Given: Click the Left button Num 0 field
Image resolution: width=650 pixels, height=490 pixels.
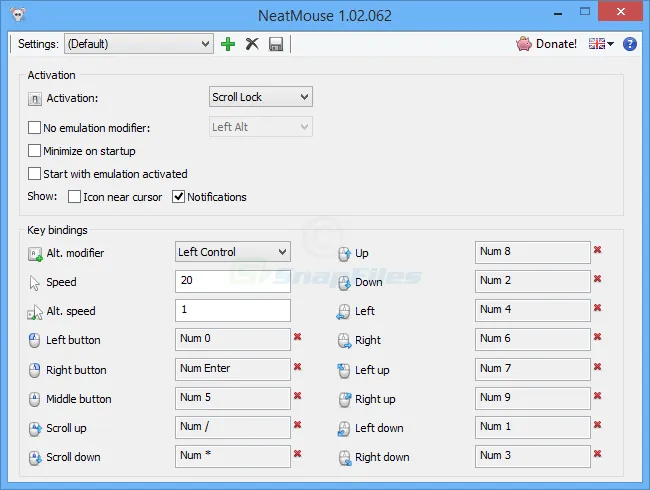Looking at the screenshot, I should pyautogui.click(x=233, y=340).
